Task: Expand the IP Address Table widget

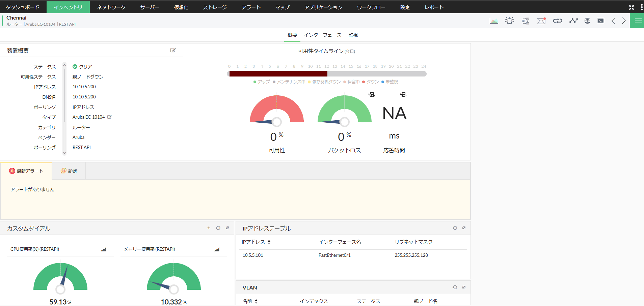Action: [464, 228]
